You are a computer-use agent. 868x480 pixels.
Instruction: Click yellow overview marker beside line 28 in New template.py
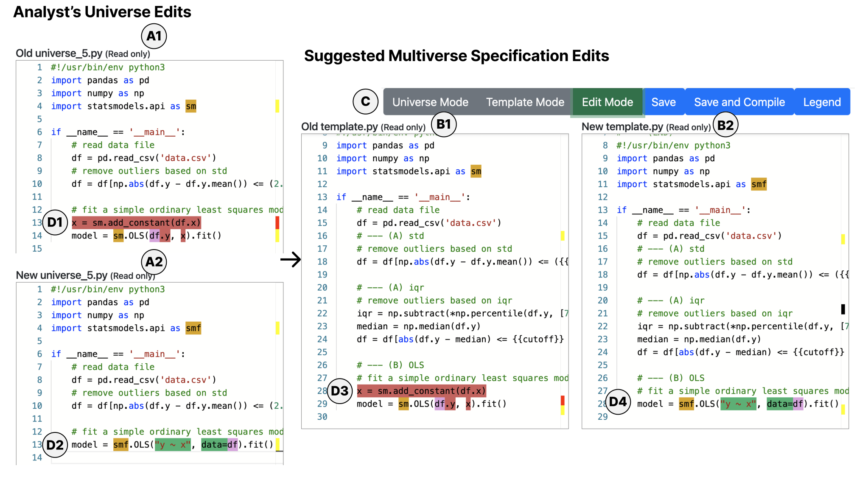843,410
